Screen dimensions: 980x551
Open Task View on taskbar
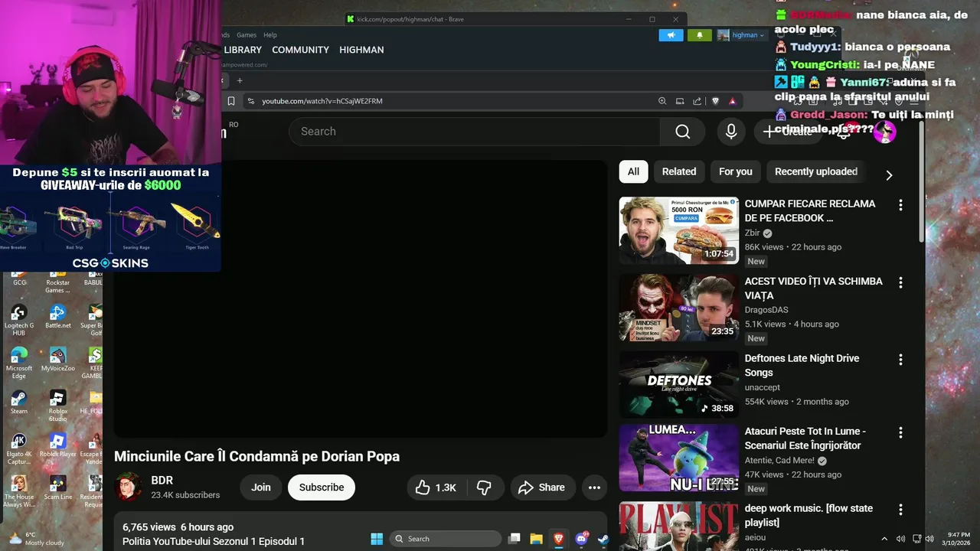point(514,539)
